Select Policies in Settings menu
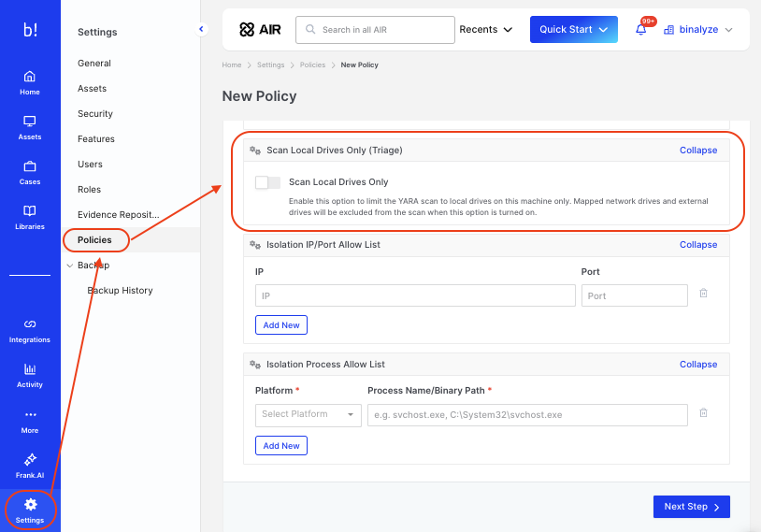The width and height of the screenshot is (761, 532). click(x=94, y=240)
